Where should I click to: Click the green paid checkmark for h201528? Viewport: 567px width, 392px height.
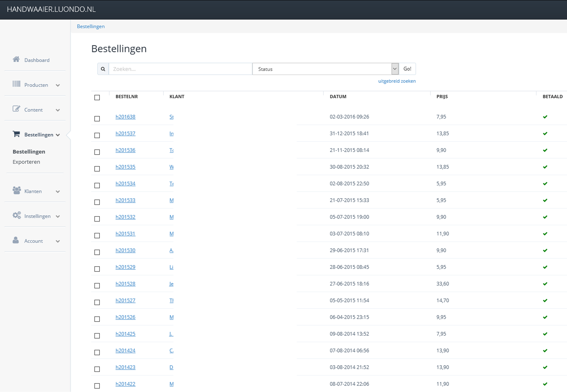pos(545,284)
